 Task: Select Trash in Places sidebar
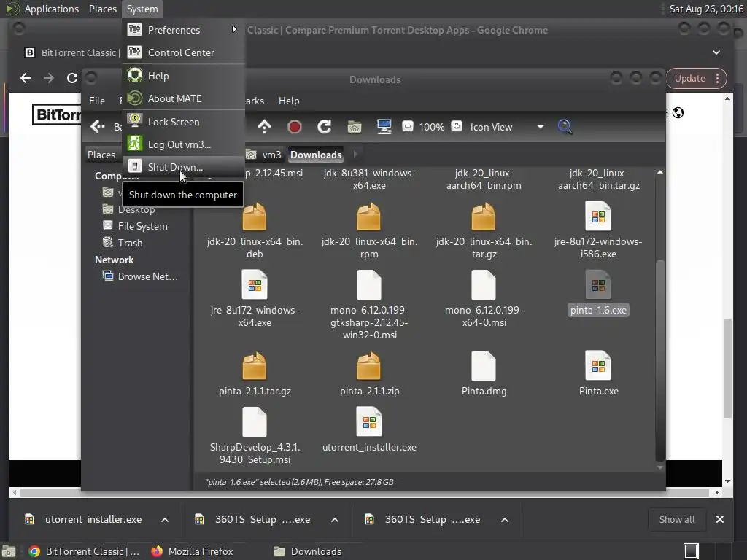coord(130,243)
